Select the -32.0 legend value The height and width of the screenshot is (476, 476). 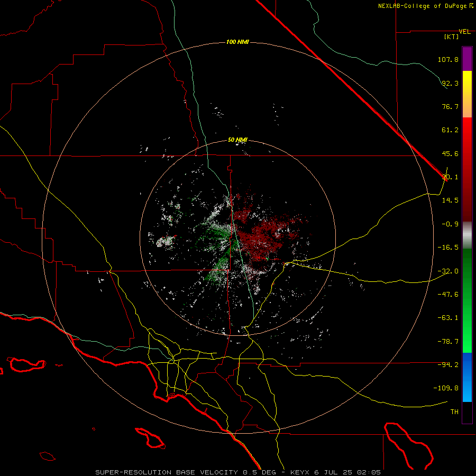448,271
